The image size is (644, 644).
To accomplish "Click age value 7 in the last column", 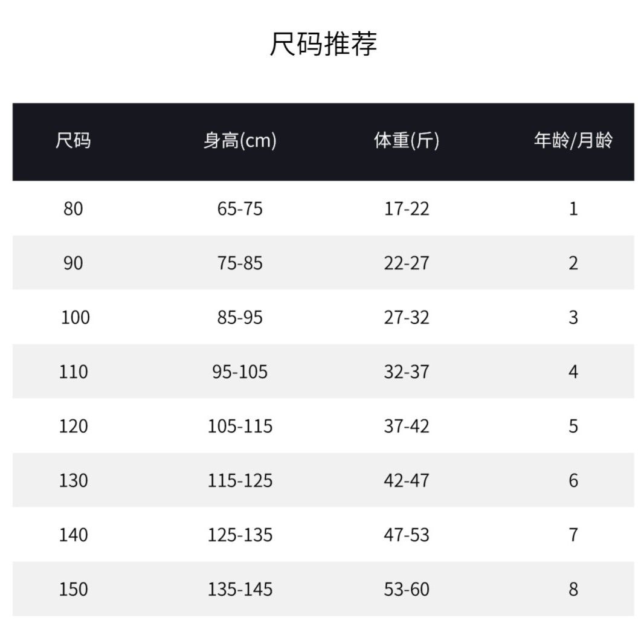I will (x=573, y=535).
